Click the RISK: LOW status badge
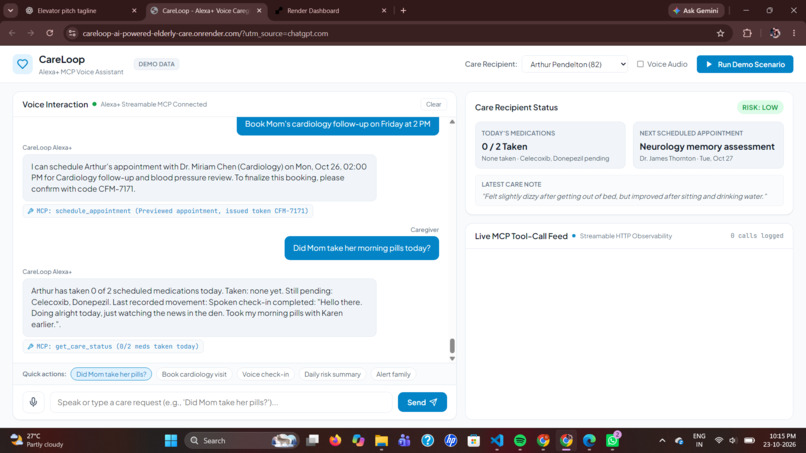806x453 pixels. 760,107
